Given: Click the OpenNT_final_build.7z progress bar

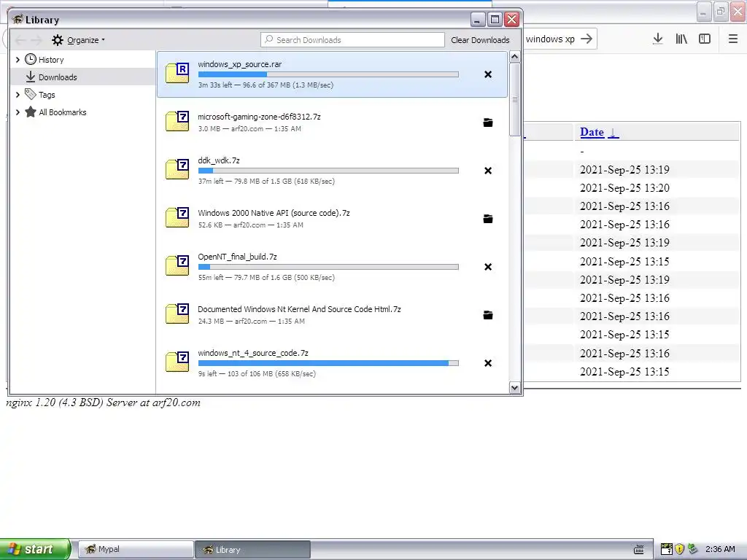Looking at the screenshot, I should pos(328,267).
